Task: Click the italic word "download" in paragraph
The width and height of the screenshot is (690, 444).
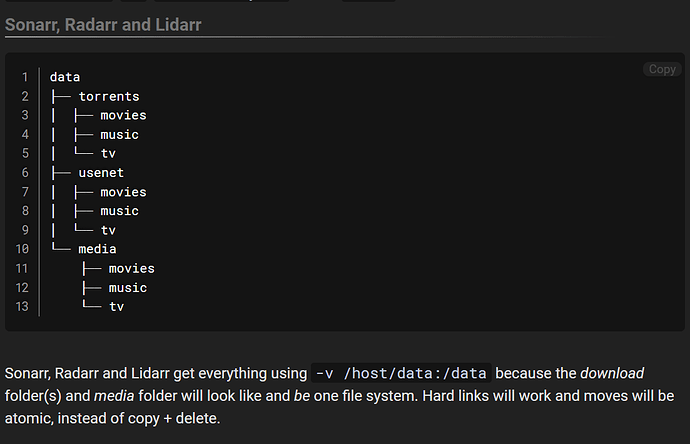Action: (x=611, y=373)
